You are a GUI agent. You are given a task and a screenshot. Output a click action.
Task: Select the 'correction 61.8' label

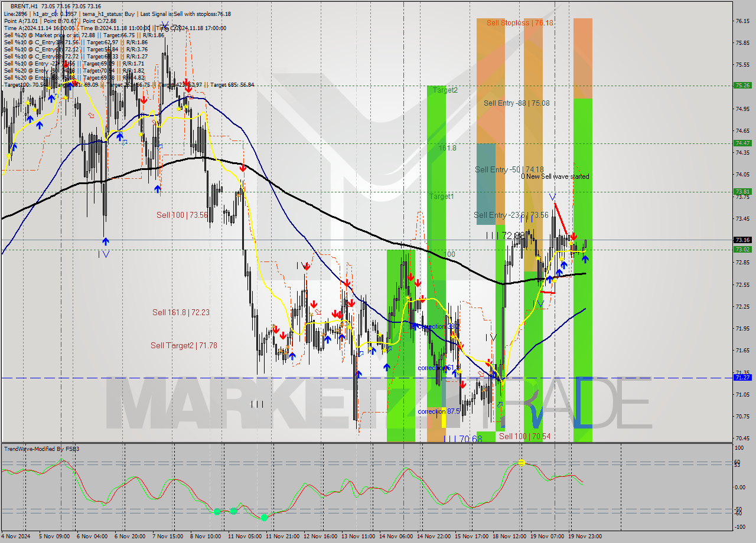pyautogui.click(x=438, y=368)
